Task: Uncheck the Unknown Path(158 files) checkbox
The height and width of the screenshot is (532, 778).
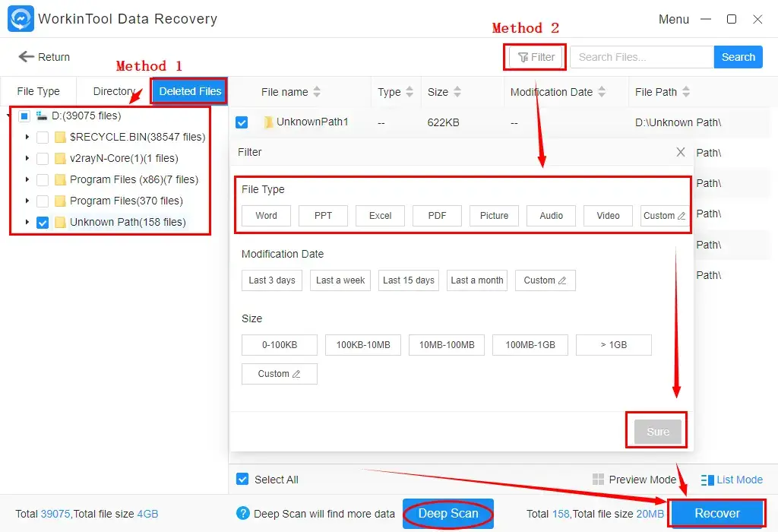Action: [43, 223]
